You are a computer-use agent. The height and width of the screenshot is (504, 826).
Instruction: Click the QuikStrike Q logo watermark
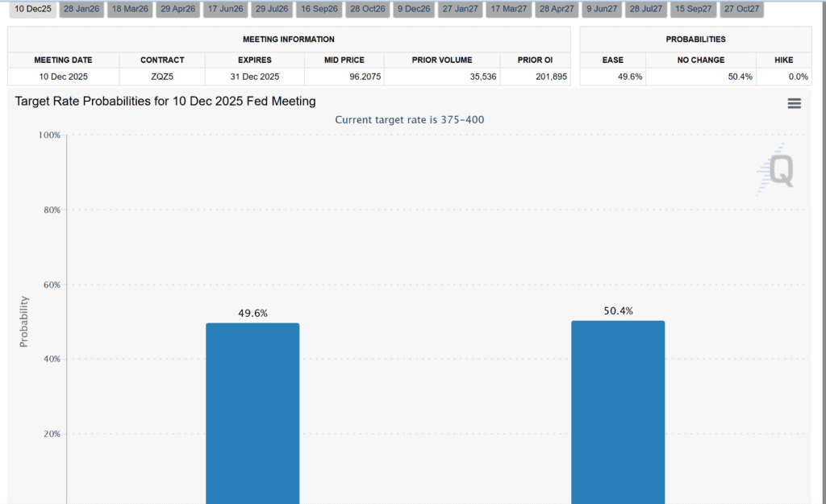click(x=778, y=171)
